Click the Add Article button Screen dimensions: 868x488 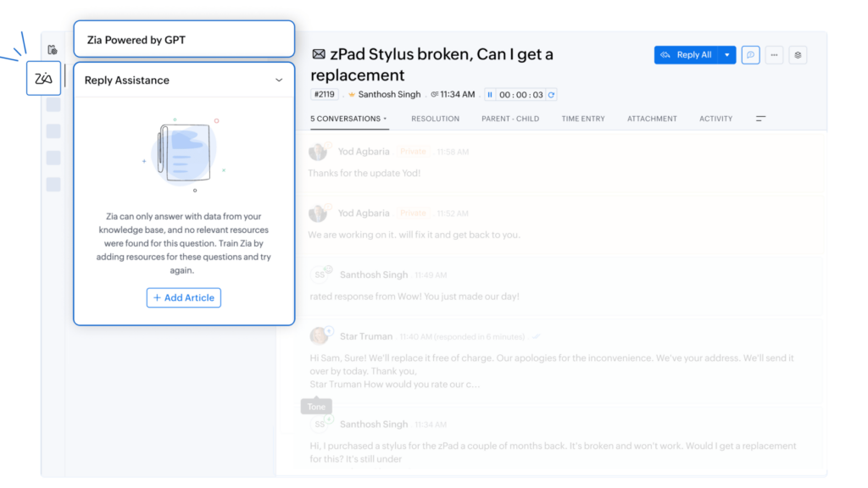coord(184,297)
